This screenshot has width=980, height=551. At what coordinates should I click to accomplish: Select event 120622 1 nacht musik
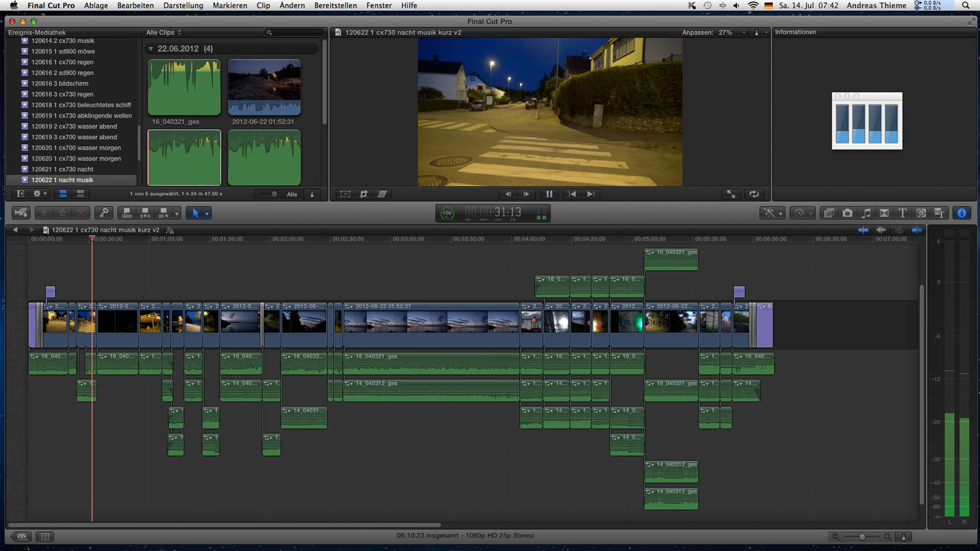point(71,180)
